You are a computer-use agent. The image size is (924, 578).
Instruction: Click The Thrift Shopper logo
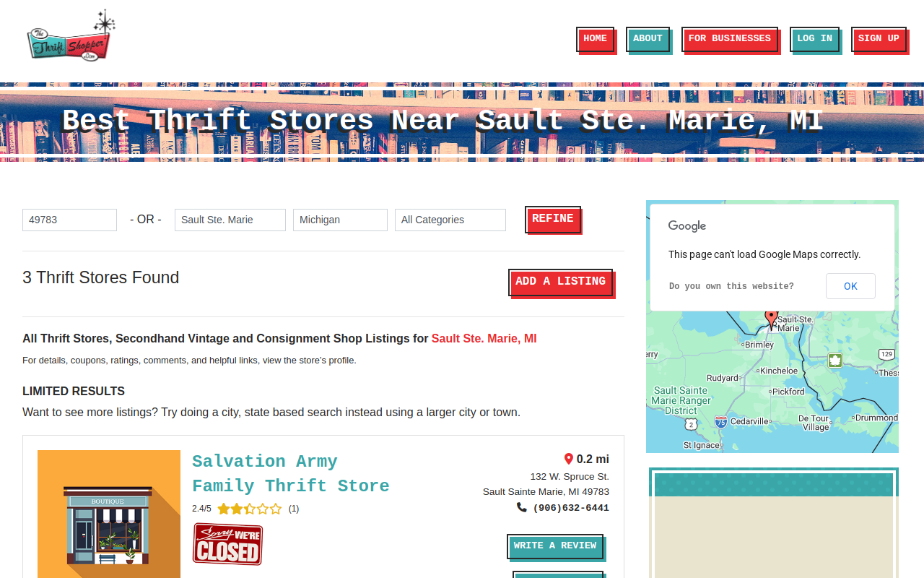(71, 36)
